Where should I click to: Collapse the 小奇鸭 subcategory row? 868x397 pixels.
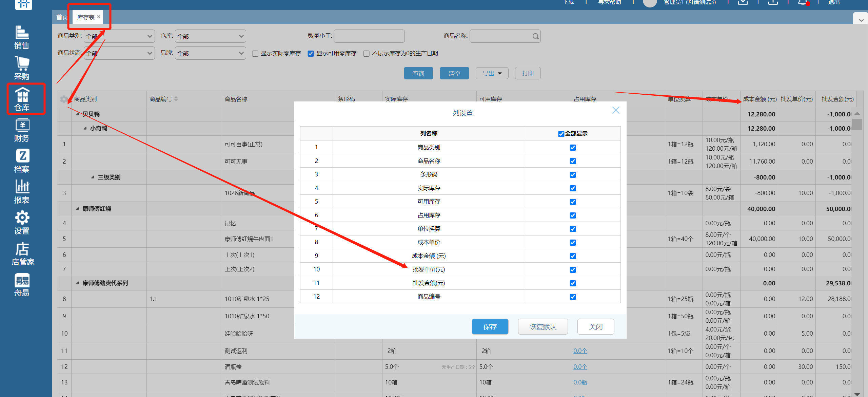[x=85, y=128]
